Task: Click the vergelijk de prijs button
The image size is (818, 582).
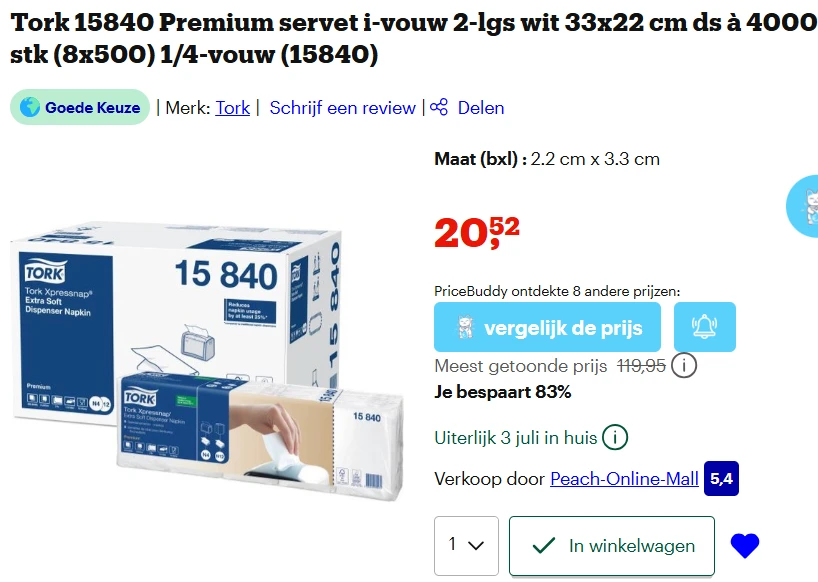Action: [547, 327]
